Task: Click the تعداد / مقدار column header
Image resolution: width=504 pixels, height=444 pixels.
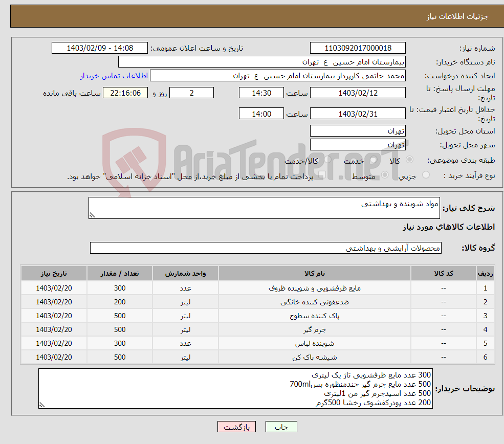Action: (120, 273)
